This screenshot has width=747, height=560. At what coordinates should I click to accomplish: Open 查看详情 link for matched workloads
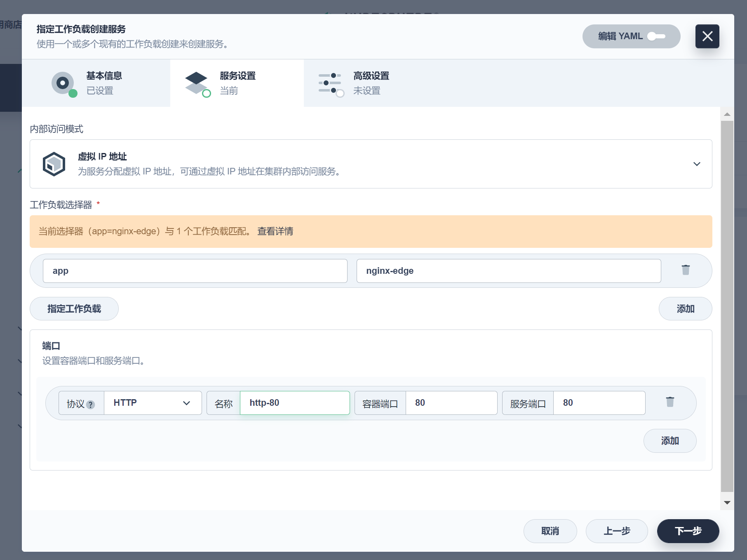(x=275, y=231)
